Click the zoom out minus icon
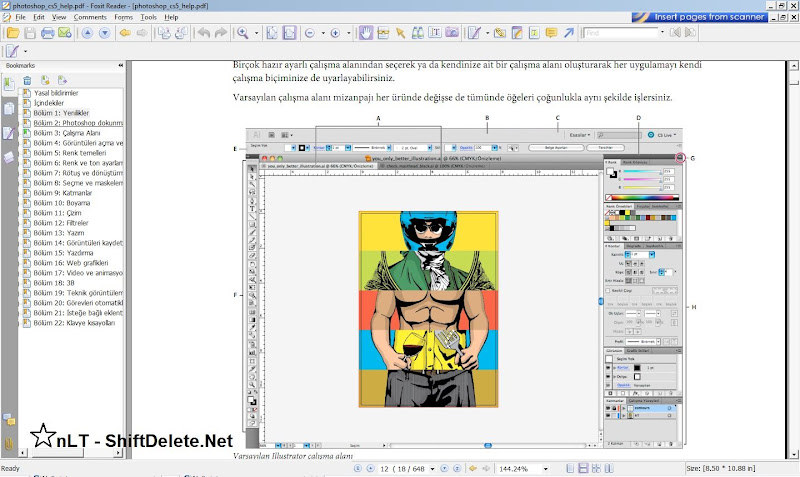 click(310, 33)
